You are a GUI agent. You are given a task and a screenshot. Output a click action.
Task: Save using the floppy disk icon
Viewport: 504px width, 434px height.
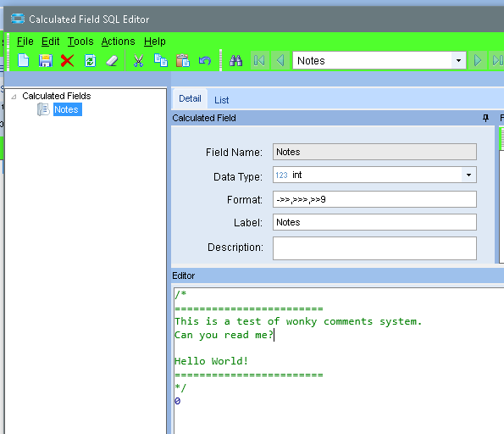point(46,60)
